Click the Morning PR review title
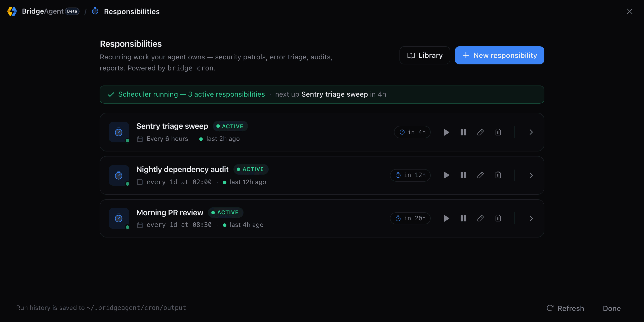 170,213
